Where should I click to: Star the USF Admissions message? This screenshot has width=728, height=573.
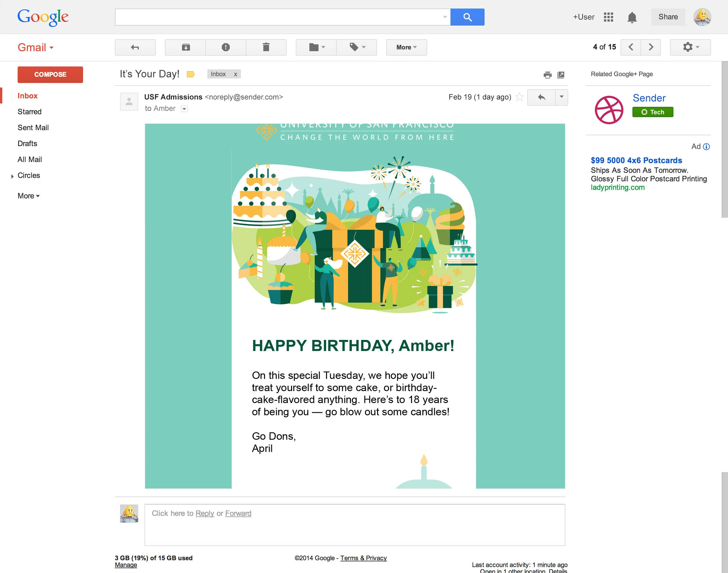pyautogui.click(x=519, y=97)
